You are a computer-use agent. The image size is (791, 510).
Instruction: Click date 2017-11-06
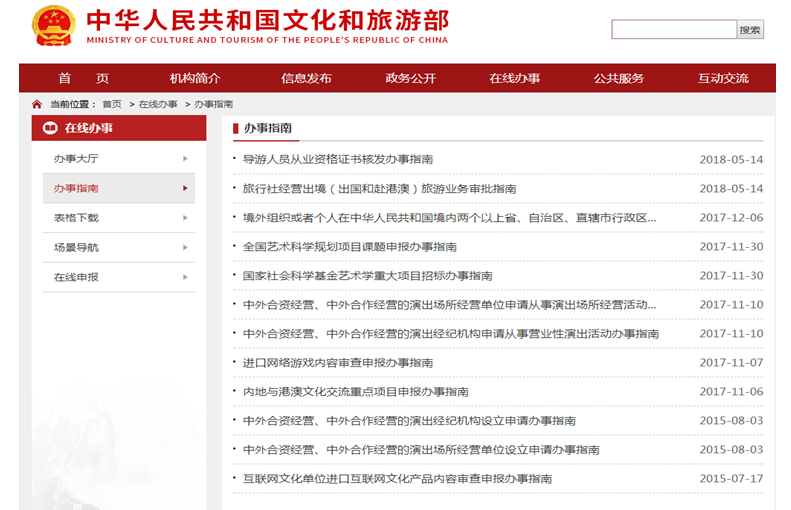click(x=731, y=392)
